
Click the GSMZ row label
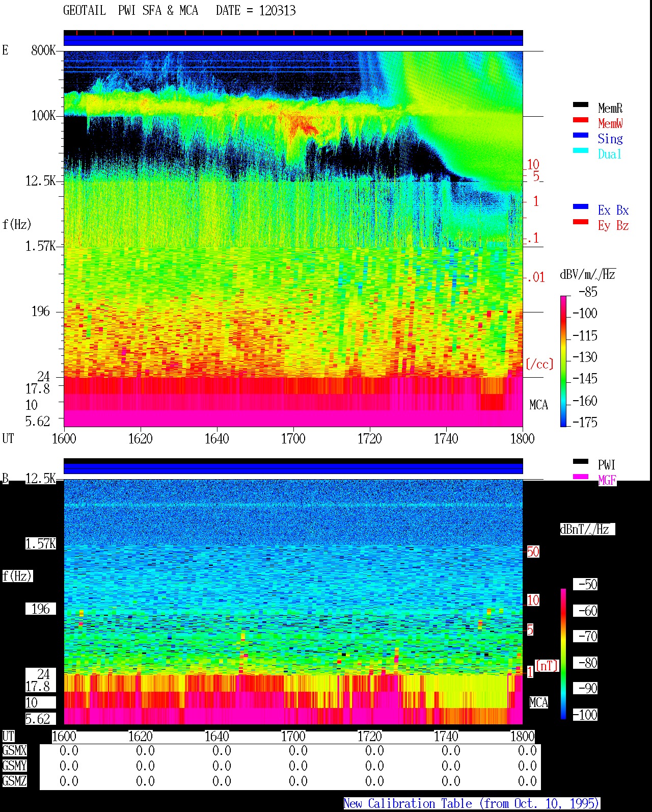pyautogui.click(x=14, y=781)
